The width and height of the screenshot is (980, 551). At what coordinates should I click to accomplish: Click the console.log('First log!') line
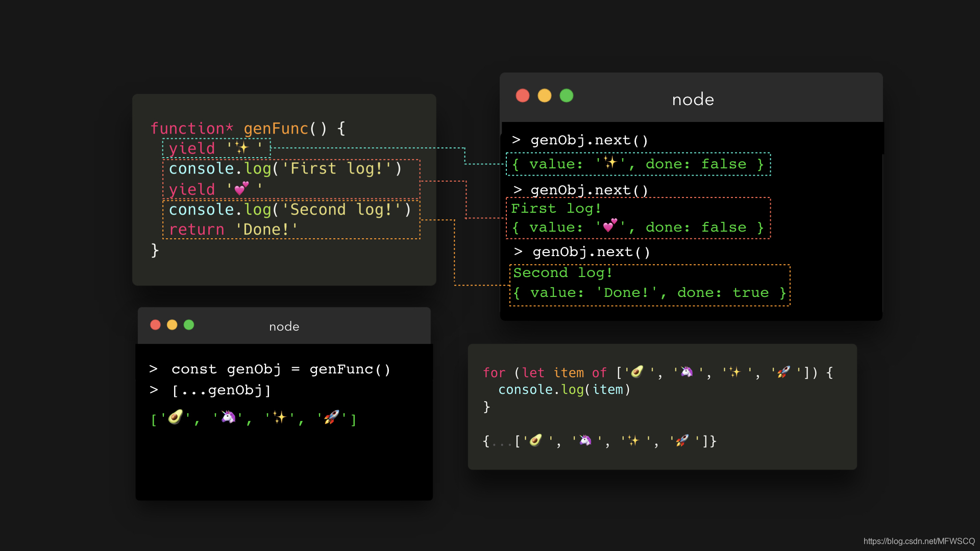285,169
